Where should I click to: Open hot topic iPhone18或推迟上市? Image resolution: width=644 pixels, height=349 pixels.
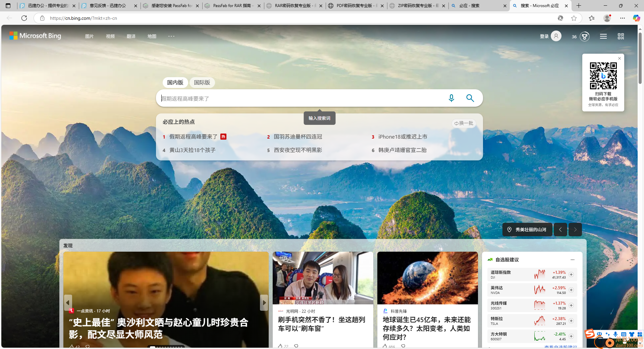(x=402, y=137)
